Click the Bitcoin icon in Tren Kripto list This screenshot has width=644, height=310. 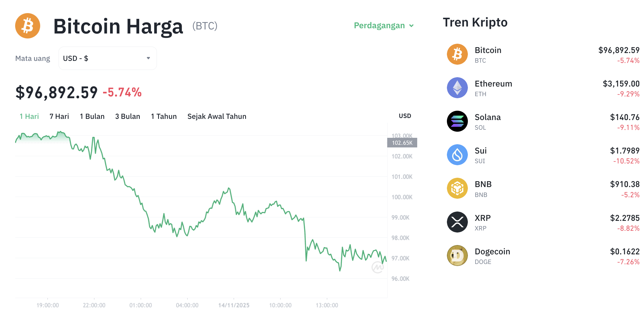click(457, 54)
